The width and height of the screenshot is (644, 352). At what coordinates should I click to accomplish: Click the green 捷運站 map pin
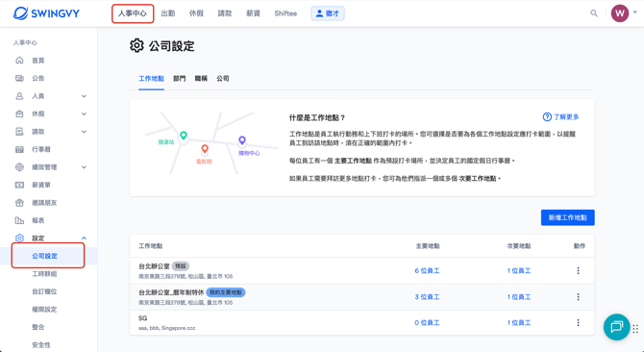184,136
